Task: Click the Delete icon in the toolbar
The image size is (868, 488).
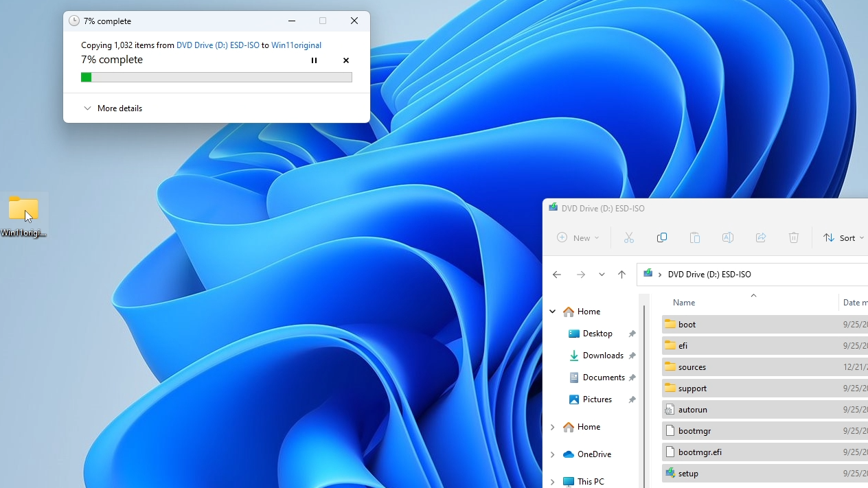Action: 793,237
